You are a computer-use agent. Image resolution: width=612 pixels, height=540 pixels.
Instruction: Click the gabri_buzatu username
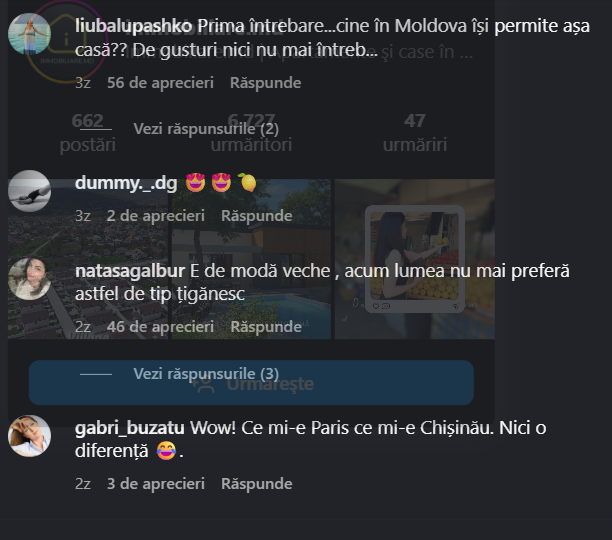point(130,428)
